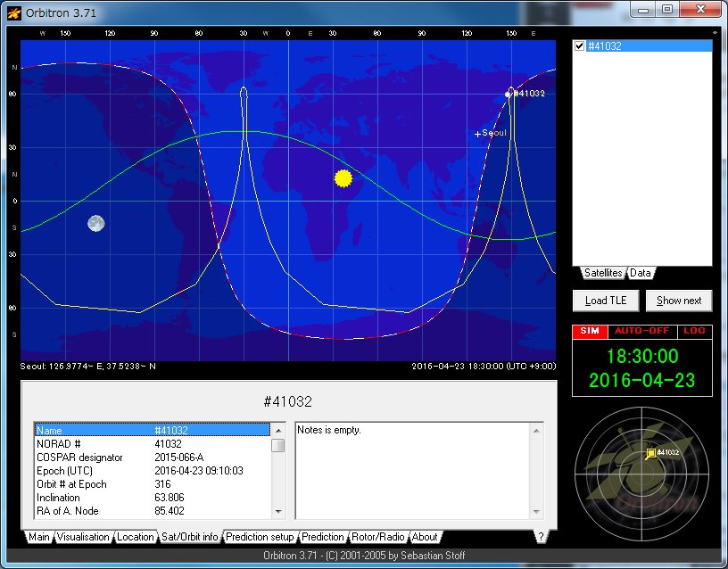Open the Prediction tab
Image resolution: width=728 pixels, height=569 pixels.
tap(323, 537)
